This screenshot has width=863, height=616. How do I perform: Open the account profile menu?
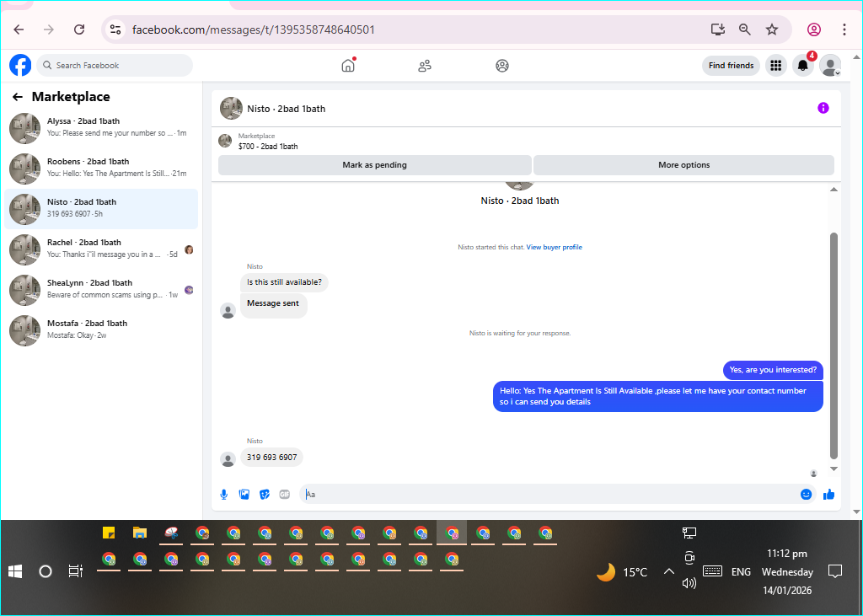click(x=830, y=66)
